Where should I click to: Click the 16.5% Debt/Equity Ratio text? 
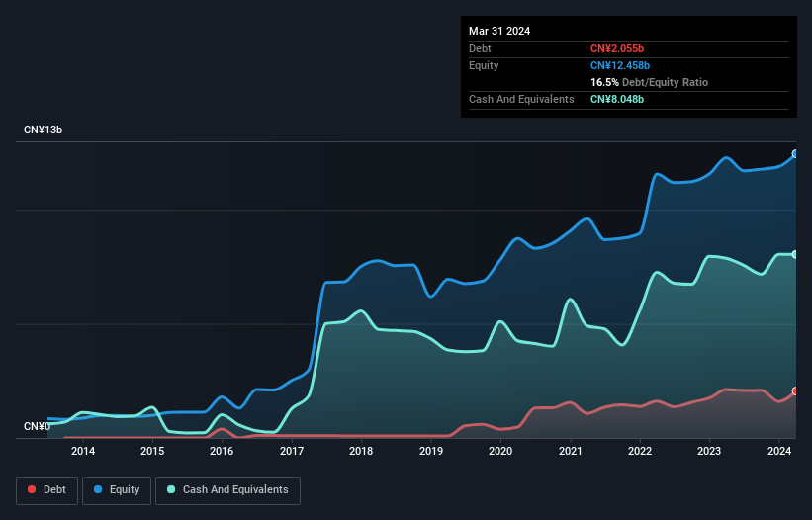coord(649,82)
